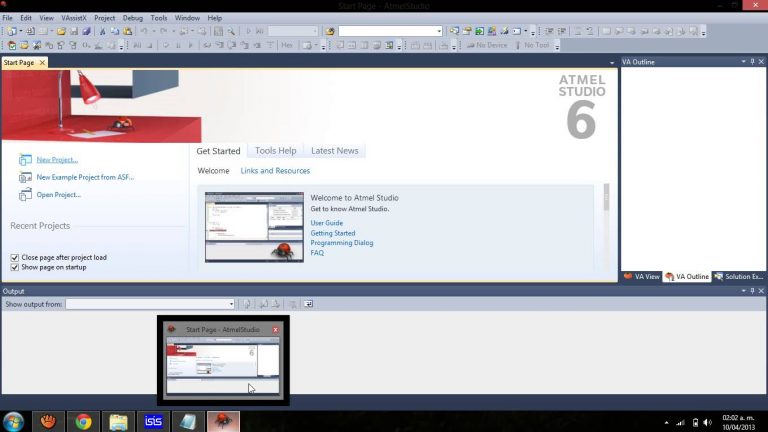The width and height of the screenshot is (768, 432).
Task: Open VA Outline window position dropdown
Action: 744,62
